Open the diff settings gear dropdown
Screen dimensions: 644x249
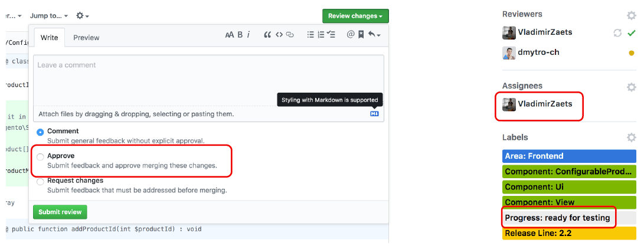click(83, 15)
